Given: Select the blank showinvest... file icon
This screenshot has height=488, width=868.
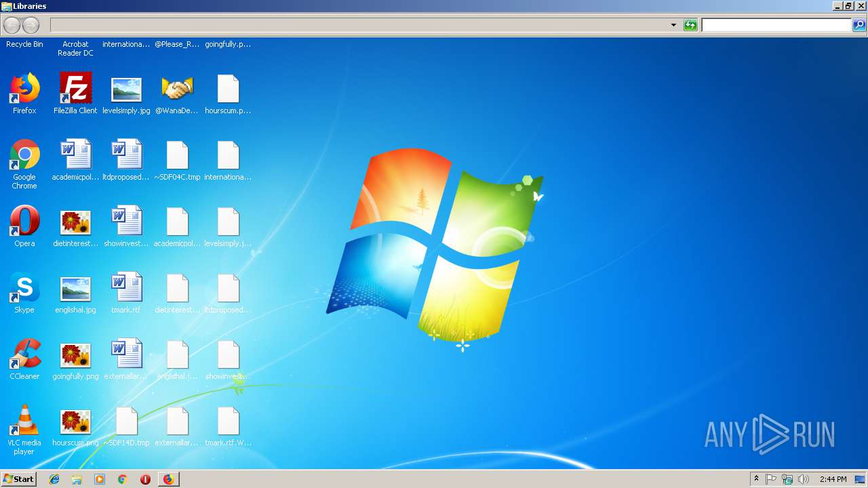Looking at the screenshot, I should coord(228,354).
